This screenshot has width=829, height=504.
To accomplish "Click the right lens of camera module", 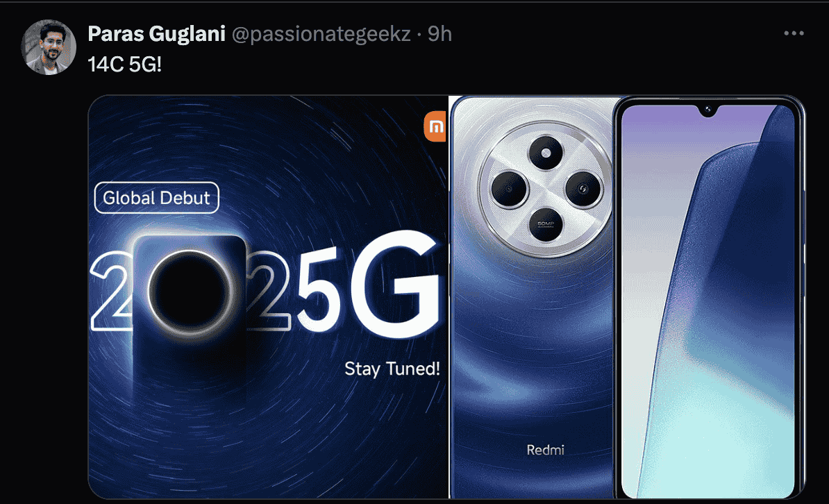I will [583, 189].
